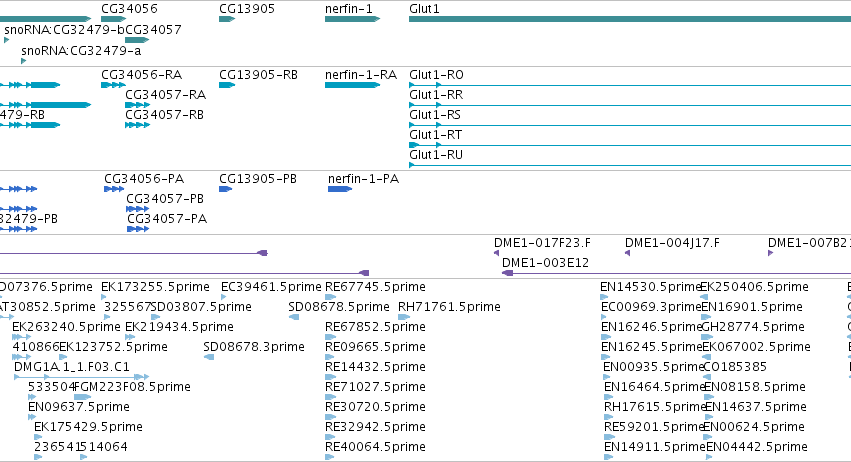Click the CG13905 gene arrow glyph
This screenshot has width=851, height=462.
pos(227,20)
